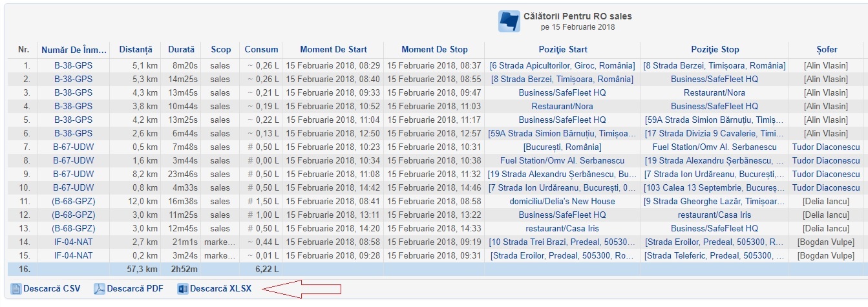
Task: Sort by Scop column header
Action: 220,50
